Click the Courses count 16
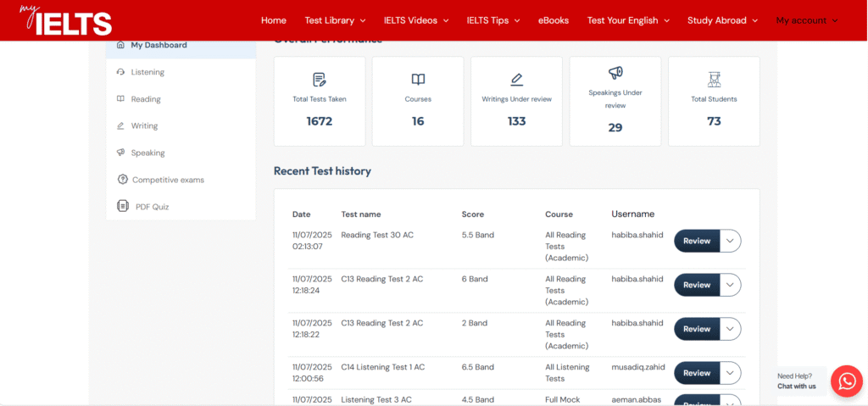This screenshot has width=868, height=406. click(418, 121)
